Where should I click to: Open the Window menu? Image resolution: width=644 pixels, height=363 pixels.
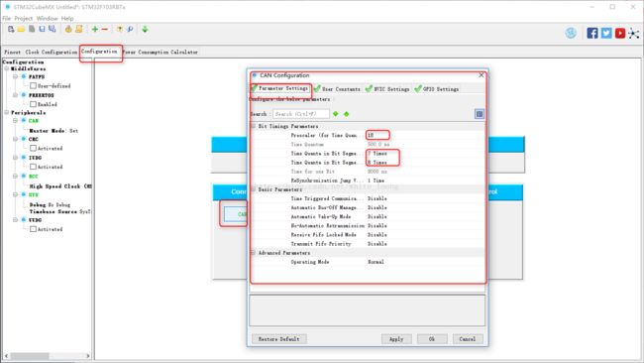coord(48,19)
